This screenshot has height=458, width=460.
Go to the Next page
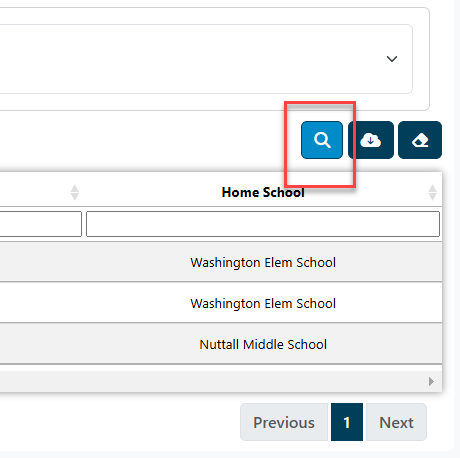coord(396,422)
